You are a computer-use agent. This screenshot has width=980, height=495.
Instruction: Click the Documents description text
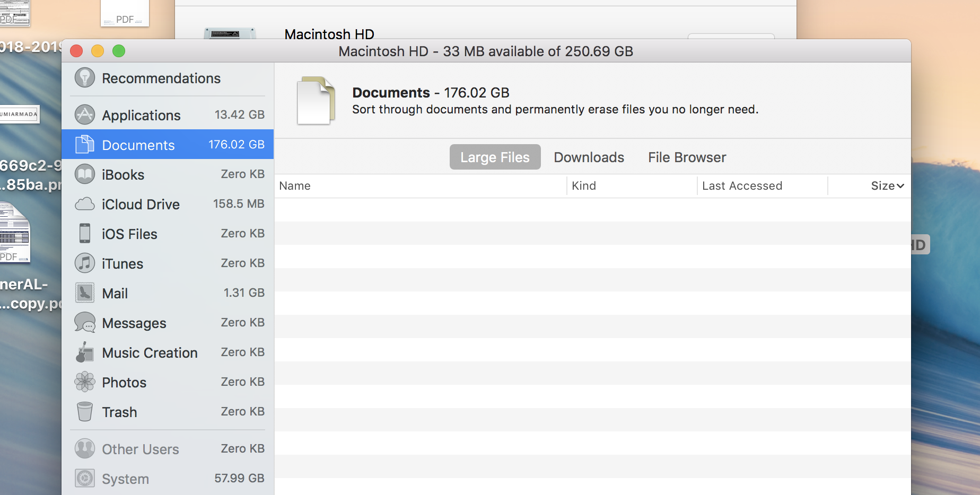555,110
